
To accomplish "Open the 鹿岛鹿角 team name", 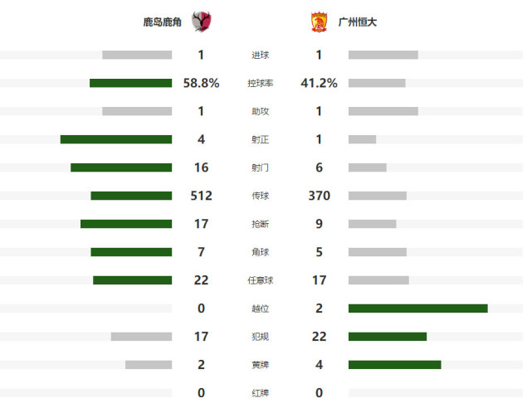I will (162, 22).
